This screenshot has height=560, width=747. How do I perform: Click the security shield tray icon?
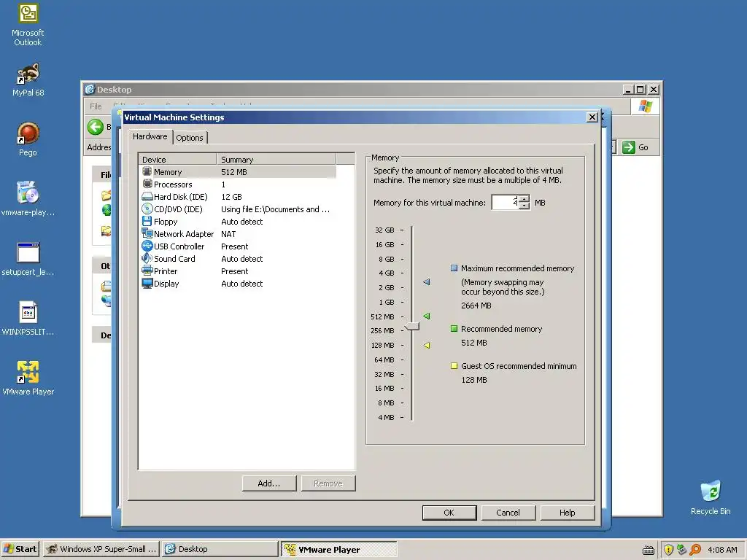[668, 550]
